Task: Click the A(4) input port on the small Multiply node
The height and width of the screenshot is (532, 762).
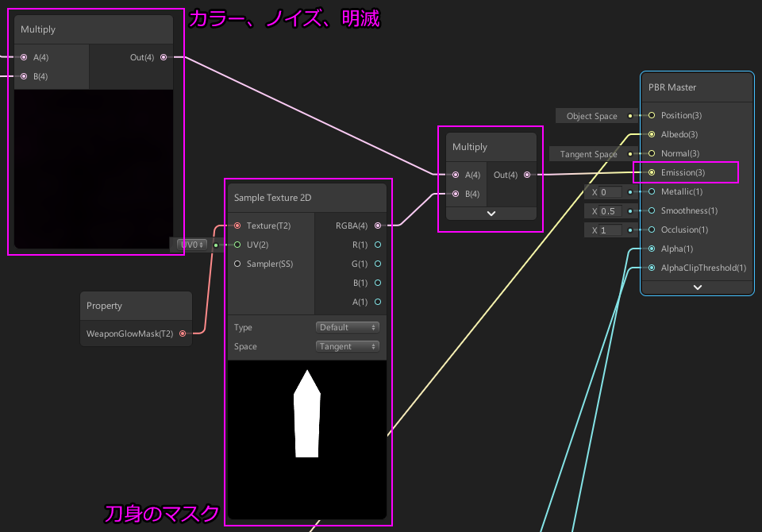Action: pos(456,175)
